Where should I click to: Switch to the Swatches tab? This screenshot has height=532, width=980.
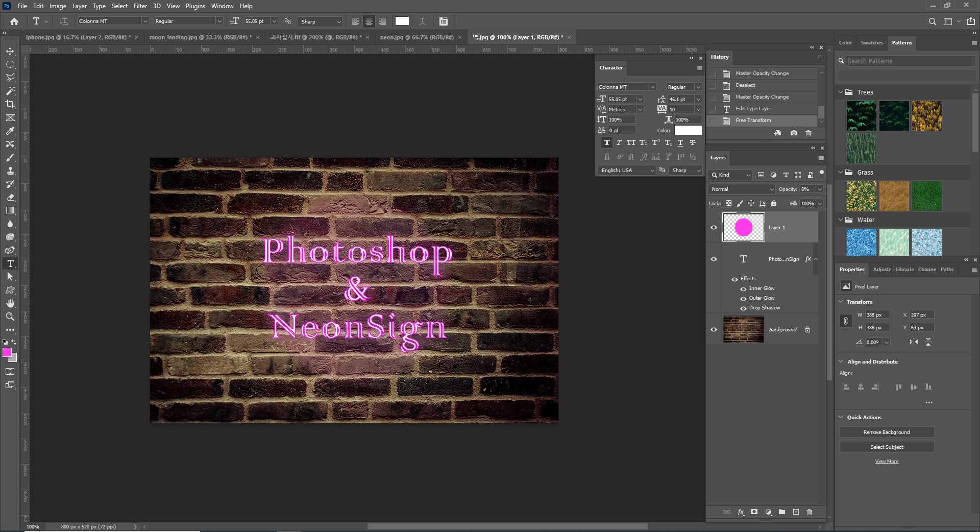click(872, 43)
